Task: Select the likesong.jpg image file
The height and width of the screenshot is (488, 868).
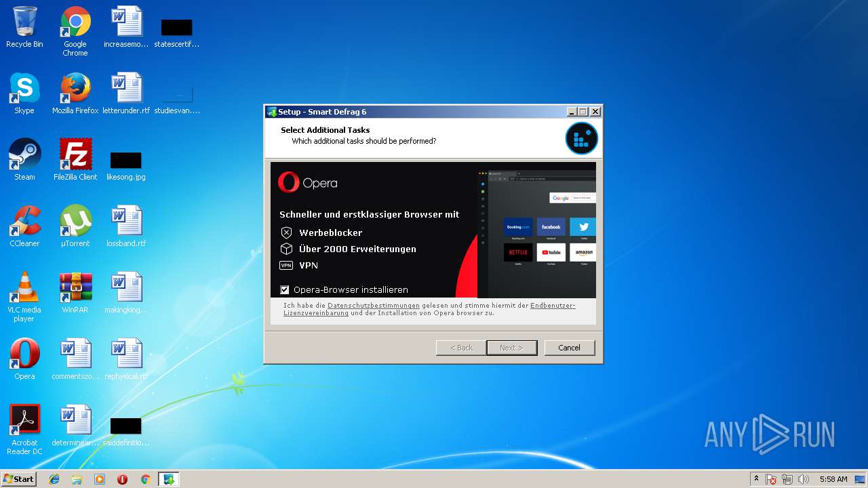Action: 126,165
